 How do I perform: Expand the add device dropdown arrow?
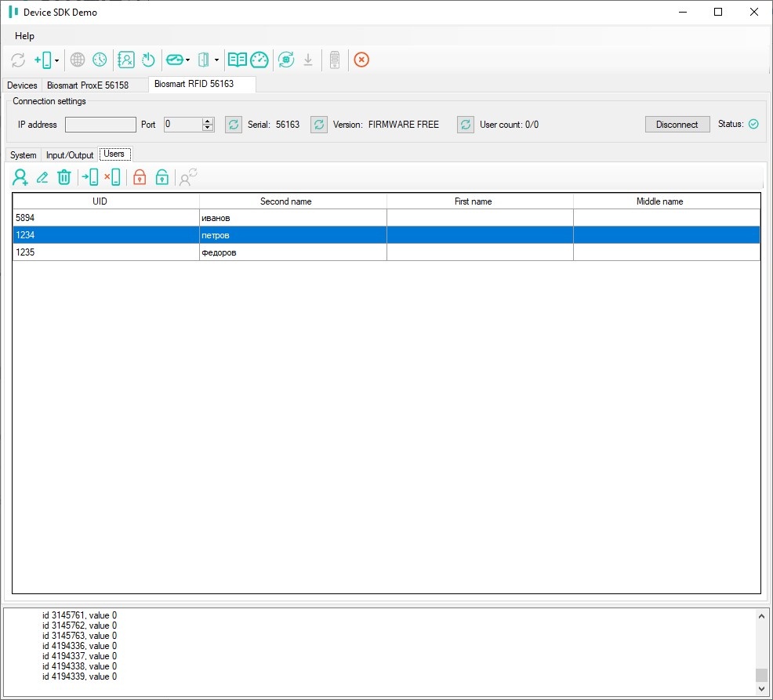[x=56, y=60]
